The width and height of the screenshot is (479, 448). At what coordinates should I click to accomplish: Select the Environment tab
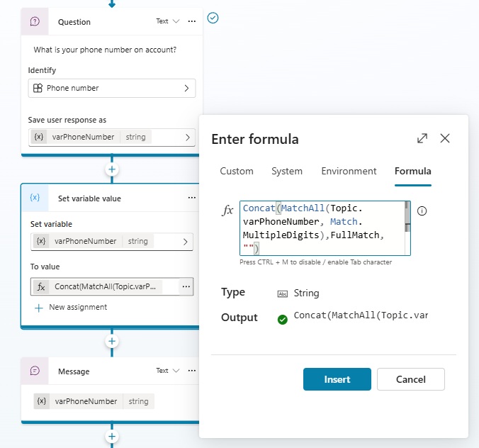coord(349,172)
